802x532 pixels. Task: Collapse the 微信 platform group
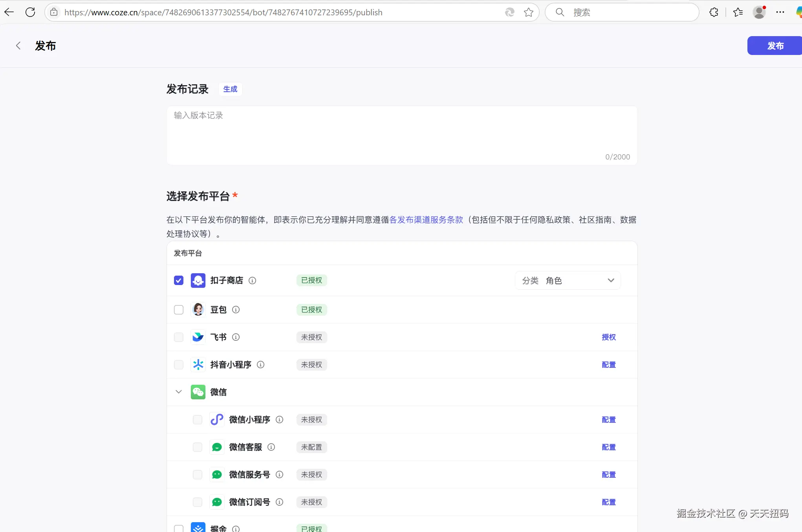coord(179,392)
